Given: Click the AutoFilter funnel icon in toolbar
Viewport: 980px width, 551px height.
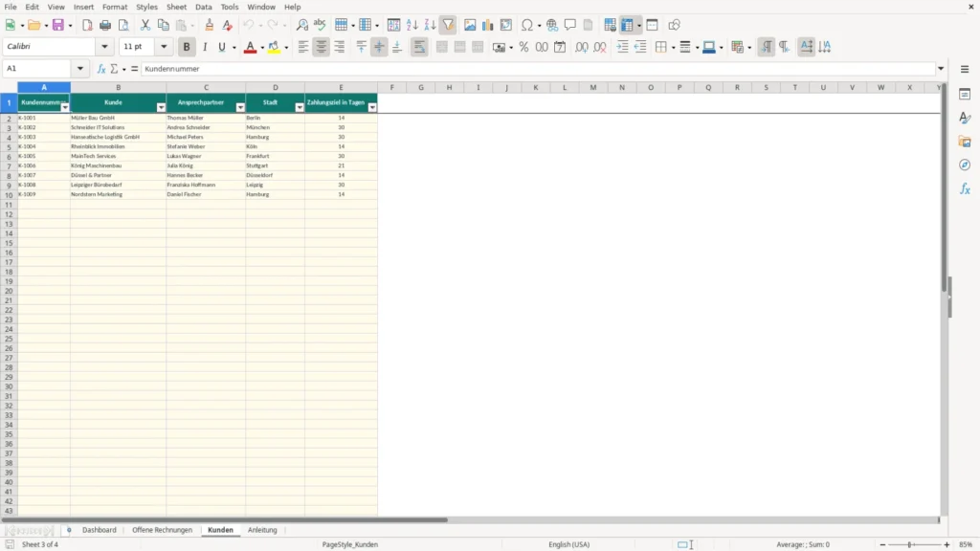Looking at the screenshot, I should pos(448,25).
